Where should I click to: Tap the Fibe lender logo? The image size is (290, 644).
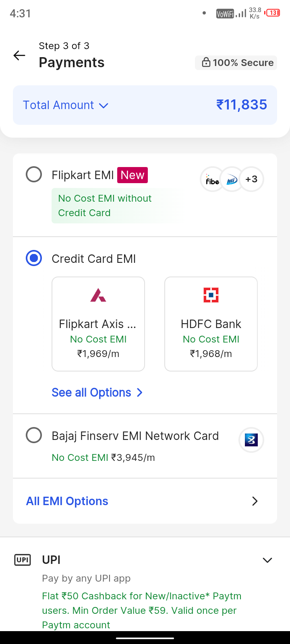(x=212, y=180)
